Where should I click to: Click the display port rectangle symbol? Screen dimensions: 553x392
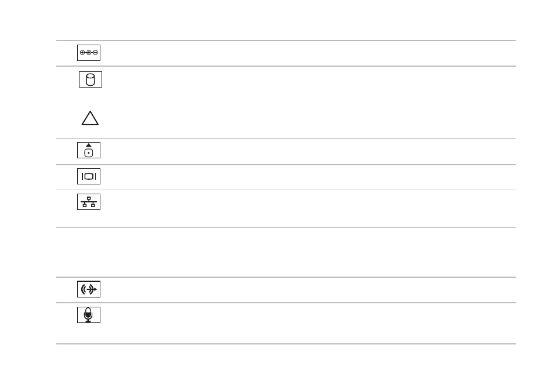pos(89,176)
